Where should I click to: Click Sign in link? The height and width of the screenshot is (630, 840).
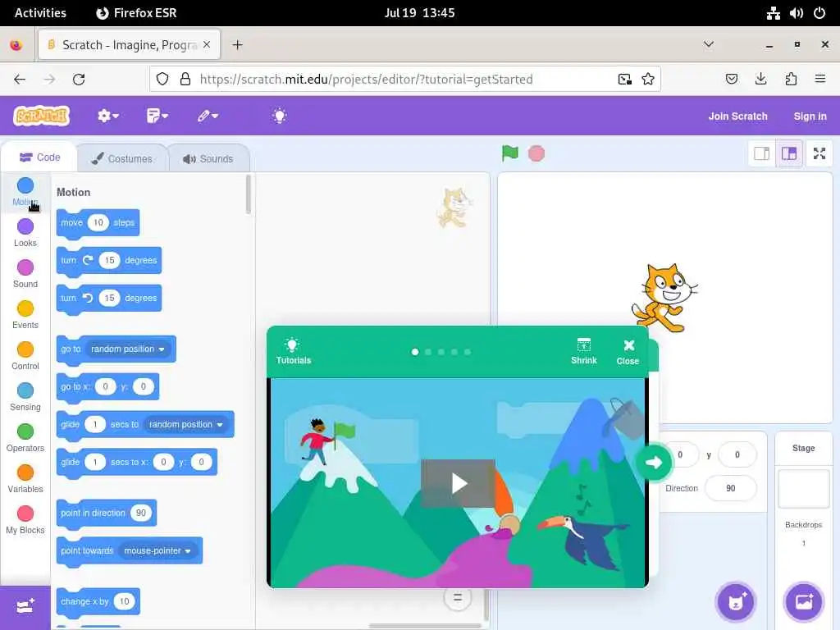pos(810,116)
